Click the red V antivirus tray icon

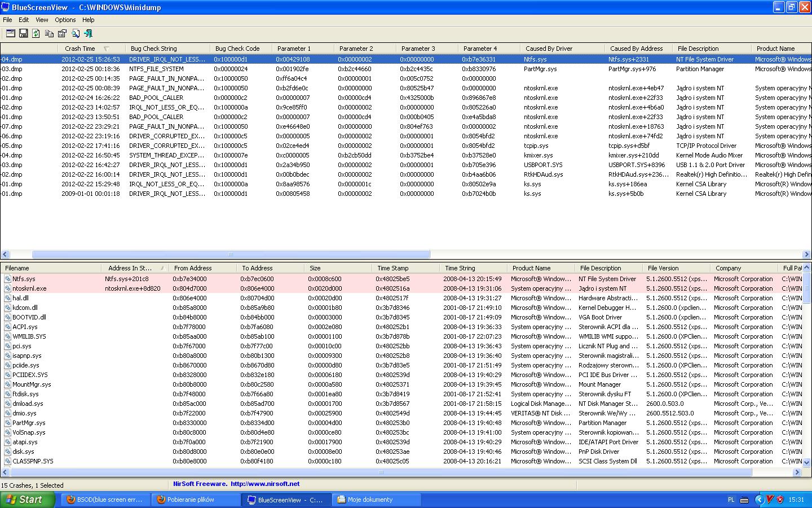(770, 500)
